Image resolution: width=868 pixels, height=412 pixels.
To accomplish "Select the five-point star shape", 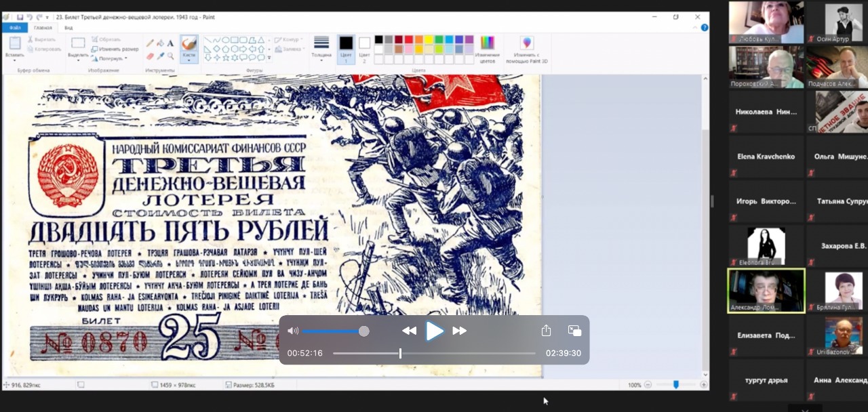I will [226, 58].
